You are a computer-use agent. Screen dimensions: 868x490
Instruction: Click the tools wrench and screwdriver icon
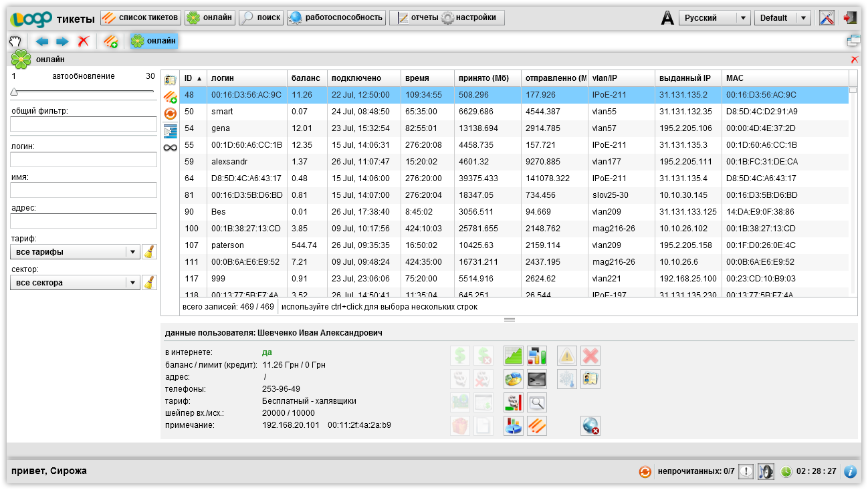click(x=827, y=18)
